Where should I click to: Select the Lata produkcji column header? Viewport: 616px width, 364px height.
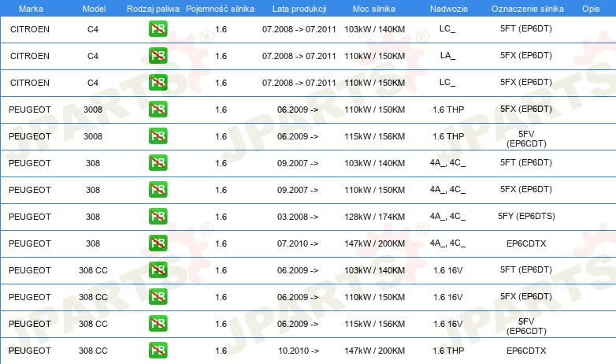[299, 9]
